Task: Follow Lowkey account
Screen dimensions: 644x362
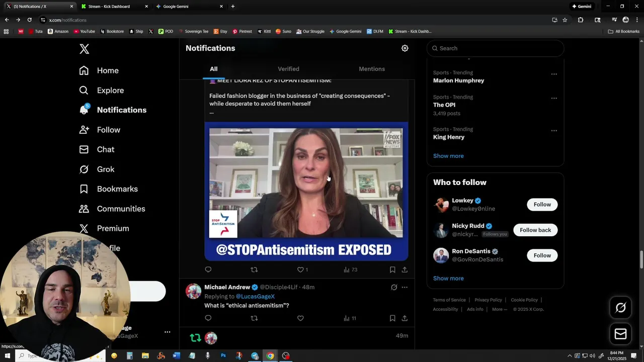Action: click(542, 205)
